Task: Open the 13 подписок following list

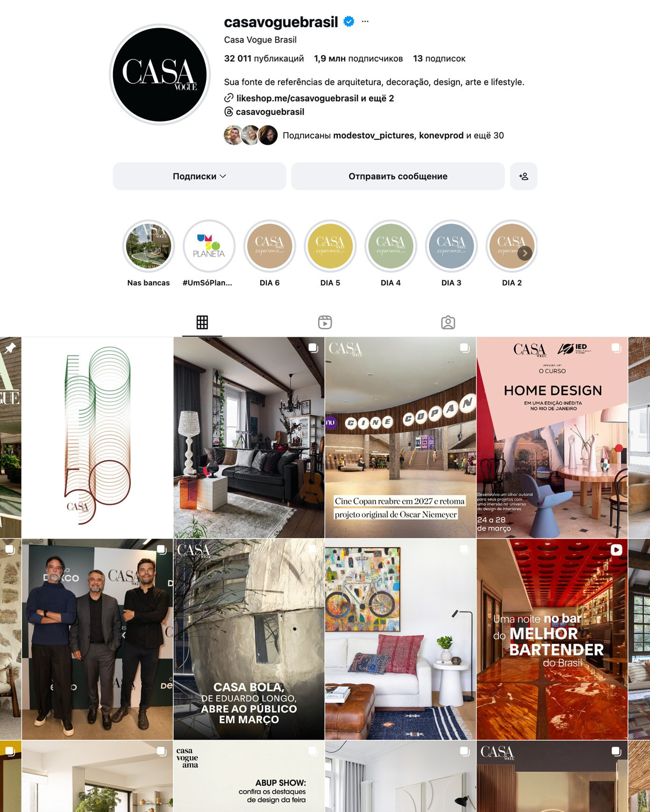Action: (439, 58)
